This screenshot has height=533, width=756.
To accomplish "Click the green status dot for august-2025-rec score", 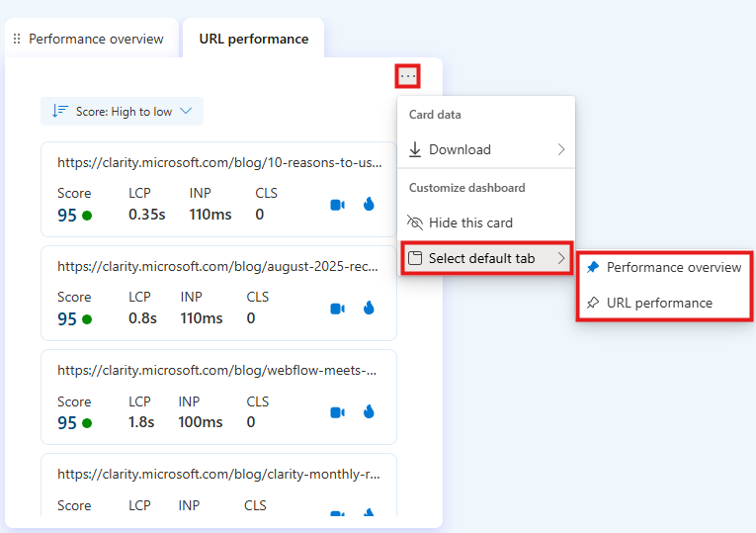I will (87, 318).
